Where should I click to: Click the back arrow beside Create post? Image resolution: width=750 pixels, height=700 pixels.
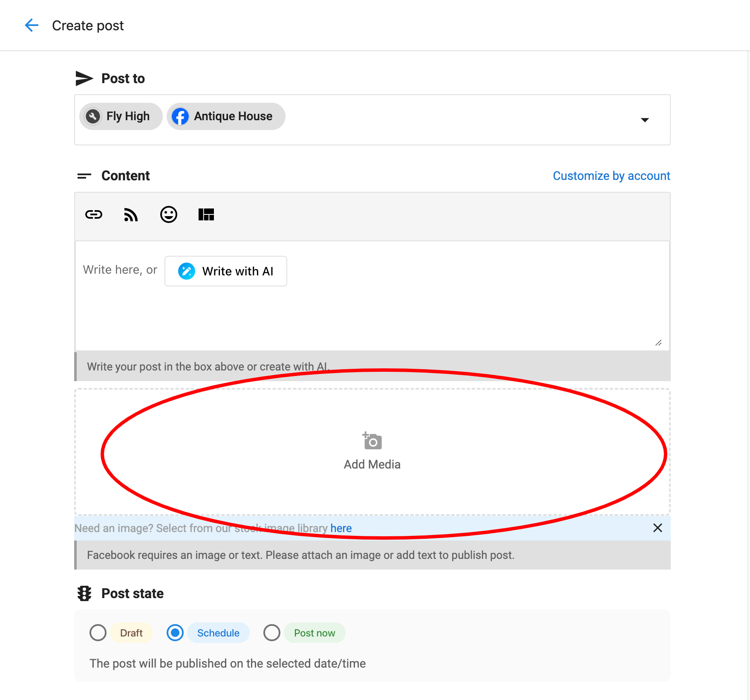pos(32,26)
